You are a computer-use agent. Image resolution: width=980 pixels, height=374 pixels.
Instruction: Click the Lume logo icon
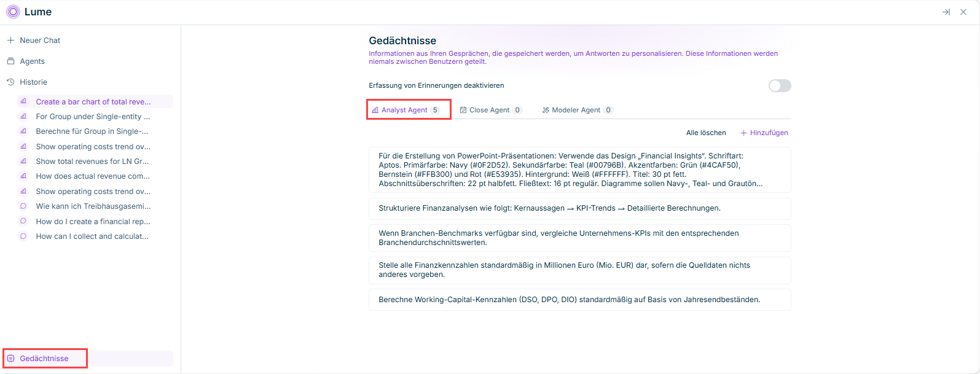coord(13,12)
